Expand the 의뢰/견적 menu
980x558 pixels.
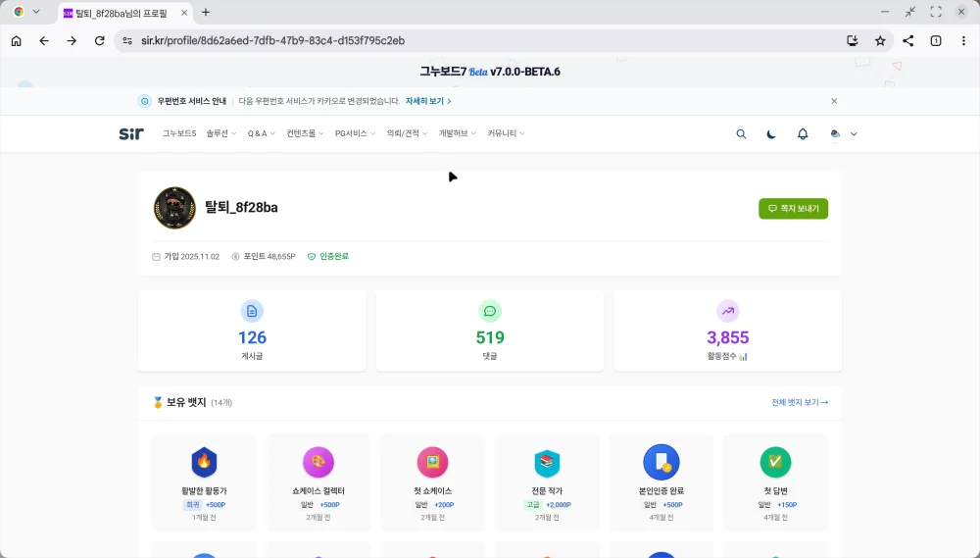click(407, 134)
